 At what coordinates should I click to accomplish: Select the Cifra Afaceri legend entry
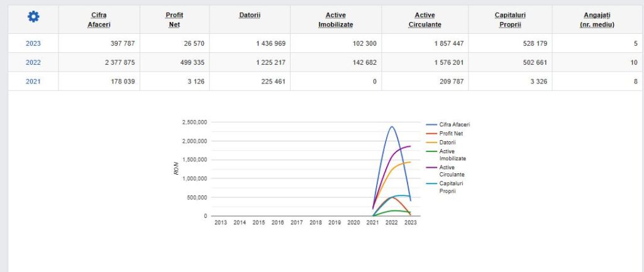[448, 124]
